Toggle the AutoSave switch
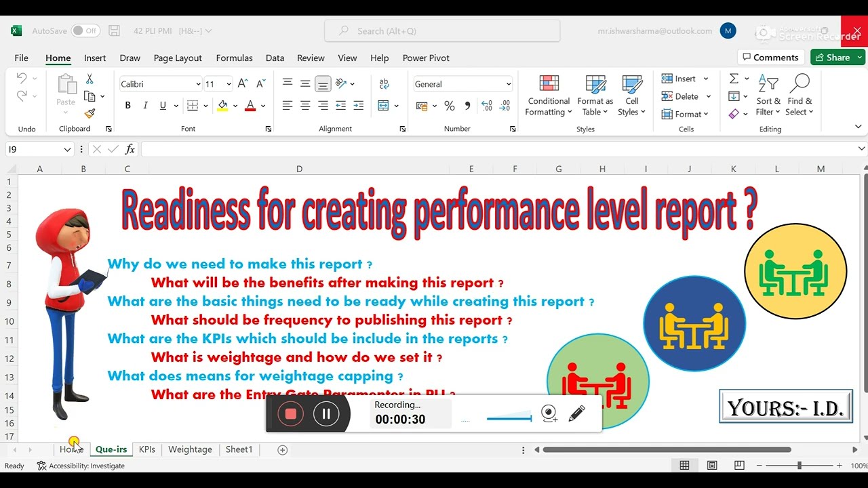Screen dimensions: 868x488 click(x=85, y=30)
